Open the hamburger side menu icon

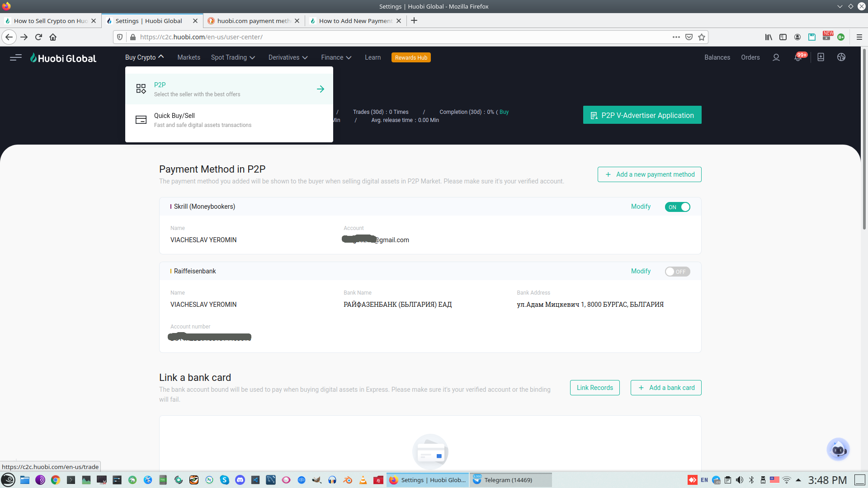[16, 57]
